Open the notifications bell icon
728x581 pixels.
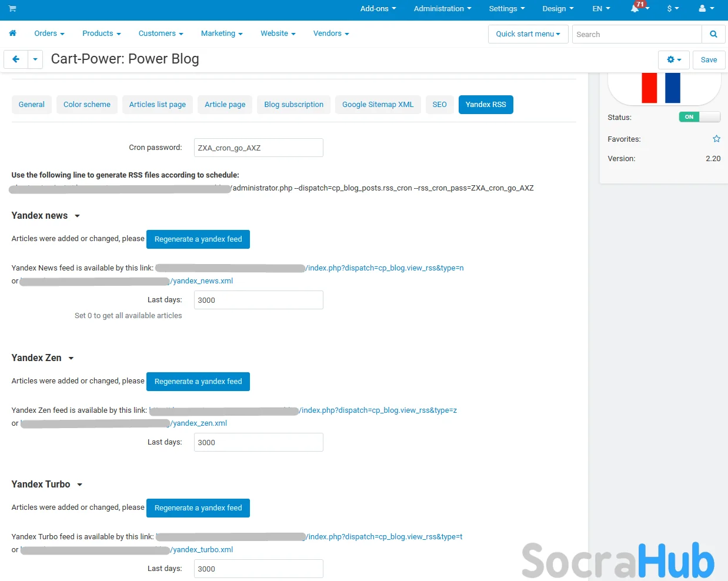(635, 9)
